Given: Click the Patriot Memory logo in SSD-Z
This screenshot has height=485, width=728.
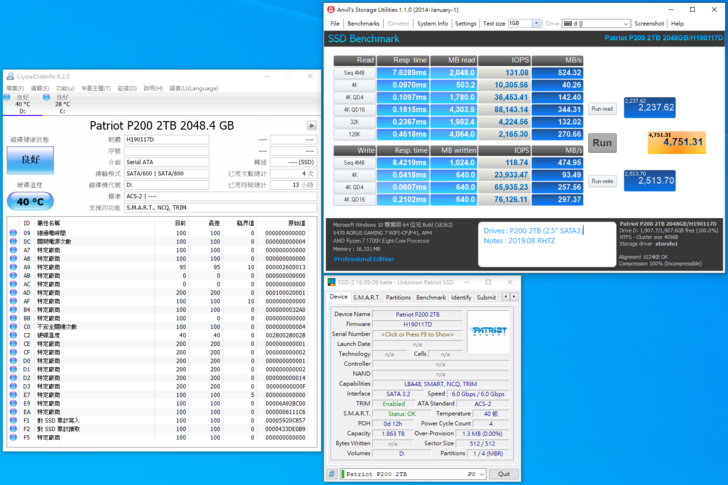Looking at the screenshot, I should pyautogui.click(x=483, y=325).
